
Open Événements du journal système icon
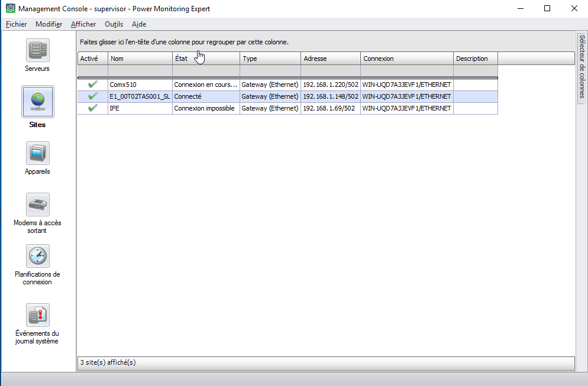tap(37, 315)
